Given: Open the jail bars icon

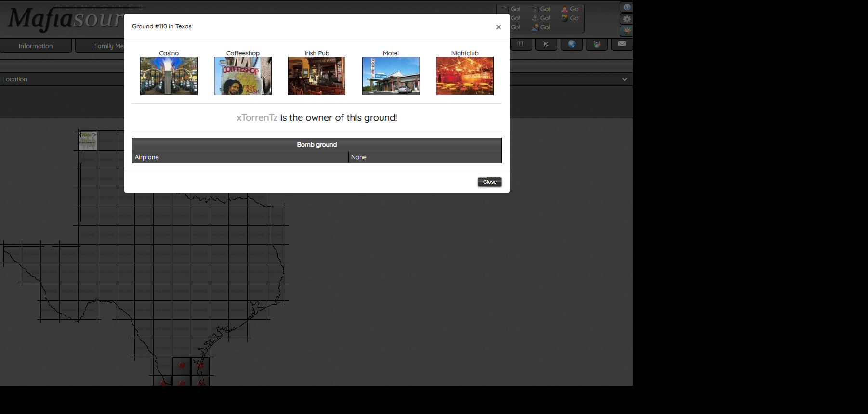Looking at the screenshot, I should click(x=521, y=44).
